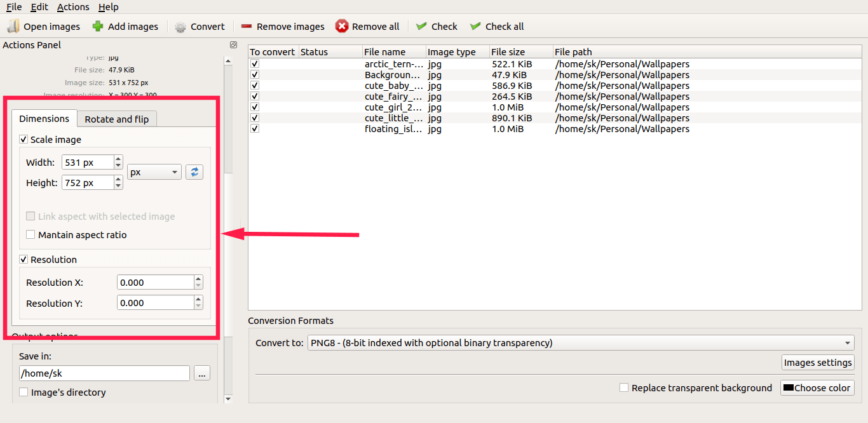
Task: Uncheck the cute_girl_2 row convert checkbox
Action: [x=255, y=107]
